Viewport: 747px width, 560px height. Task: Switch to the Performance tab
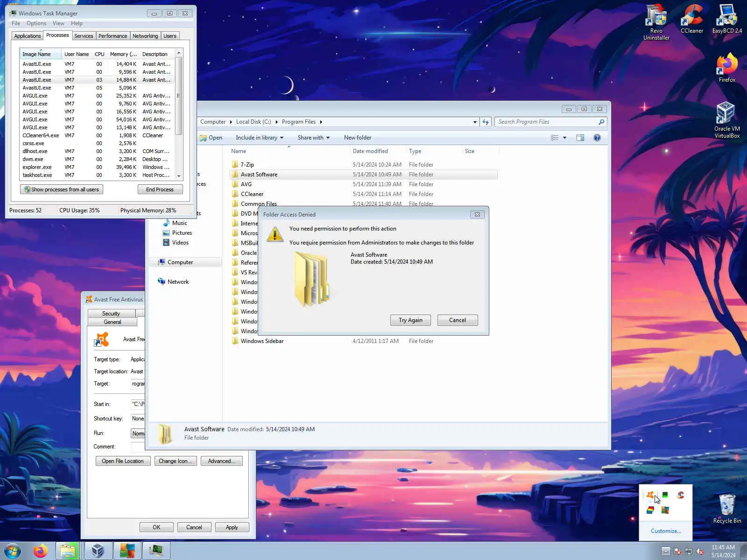(113, 36)
